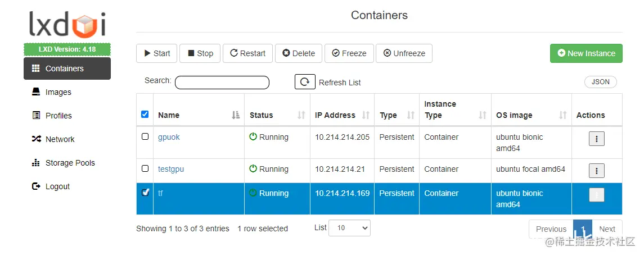Open the testgpu container link

click(x=171, y=169)
